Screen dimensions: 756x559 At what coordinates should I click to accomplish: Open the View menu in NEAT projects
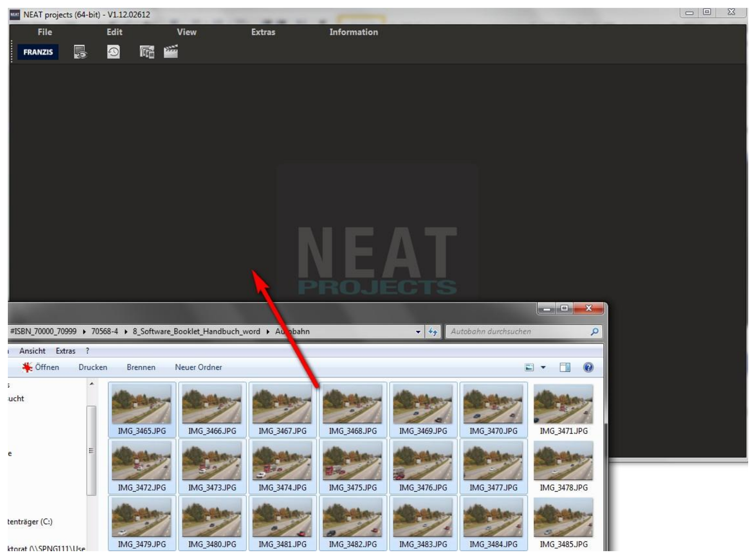click(x=186, y=32)
